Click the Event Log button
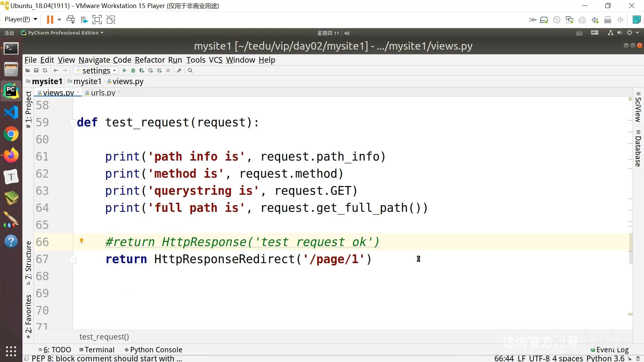 point(612,350)
